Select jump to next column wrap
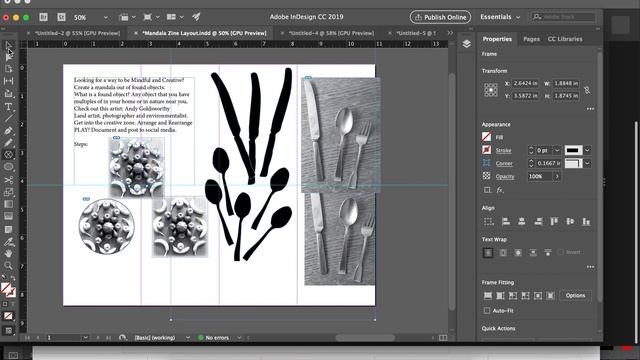Viewport: 640px width, 360px height. click(x=548, y=253)
